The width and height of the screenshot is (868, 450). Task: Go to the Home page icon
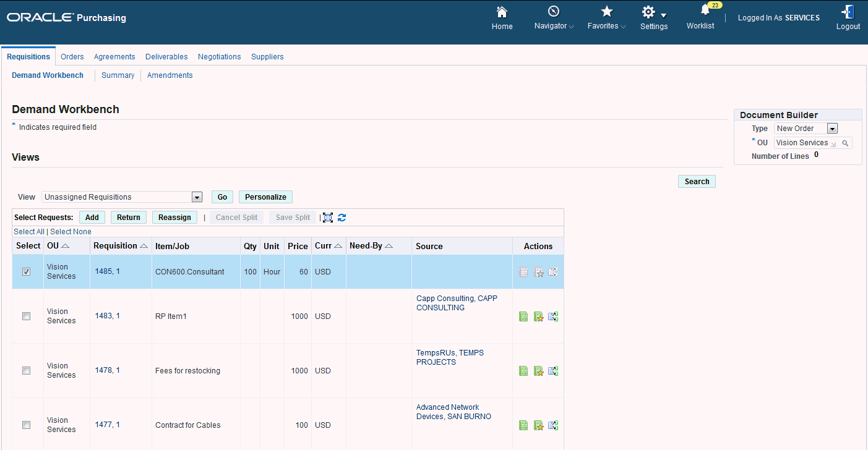coord(502,12)
